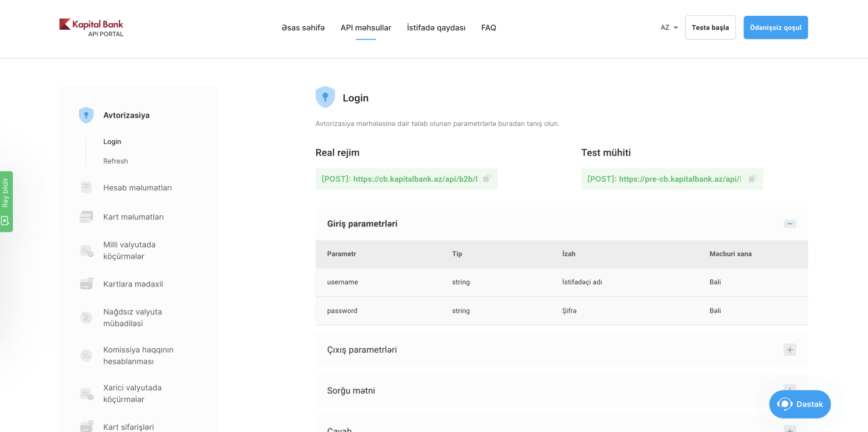Open the AZ language dropdown
Viewport: 868px width, 432px height.
(668, 27)
